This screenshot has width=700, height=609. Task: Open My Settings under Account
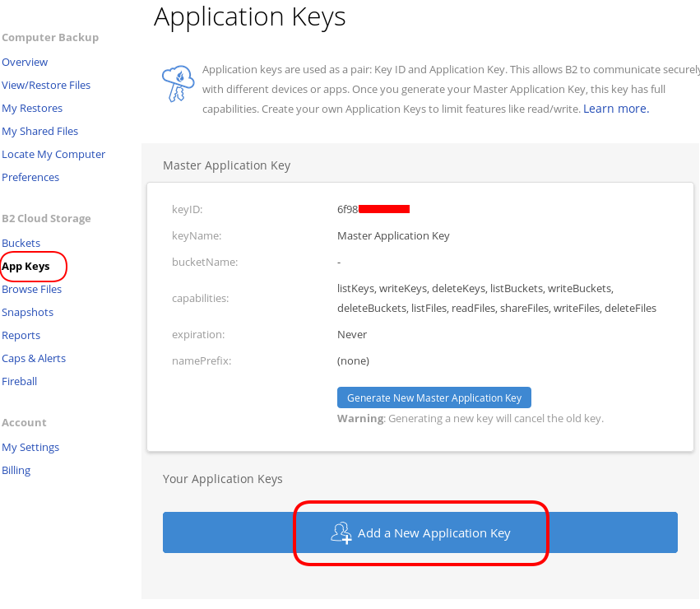point(30,447)
